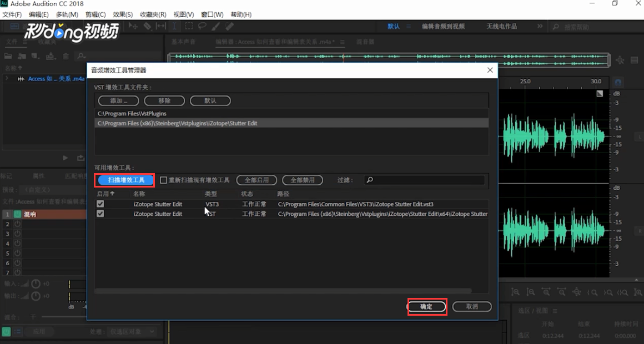Switch to the 基本声音 tab
The image size is (644, 344).
[x=184, y=42]
